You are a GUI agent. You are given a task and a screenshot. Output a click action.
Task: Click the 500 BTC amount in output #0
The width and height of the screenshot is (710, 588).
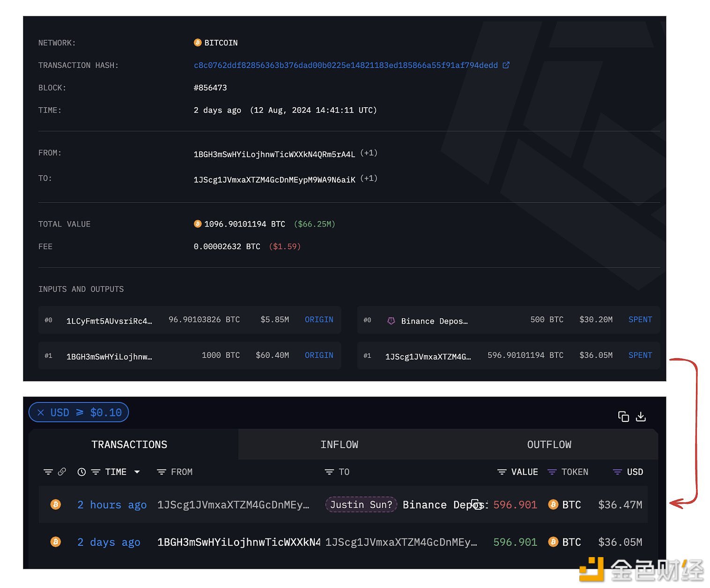click(x=547, y=319)
